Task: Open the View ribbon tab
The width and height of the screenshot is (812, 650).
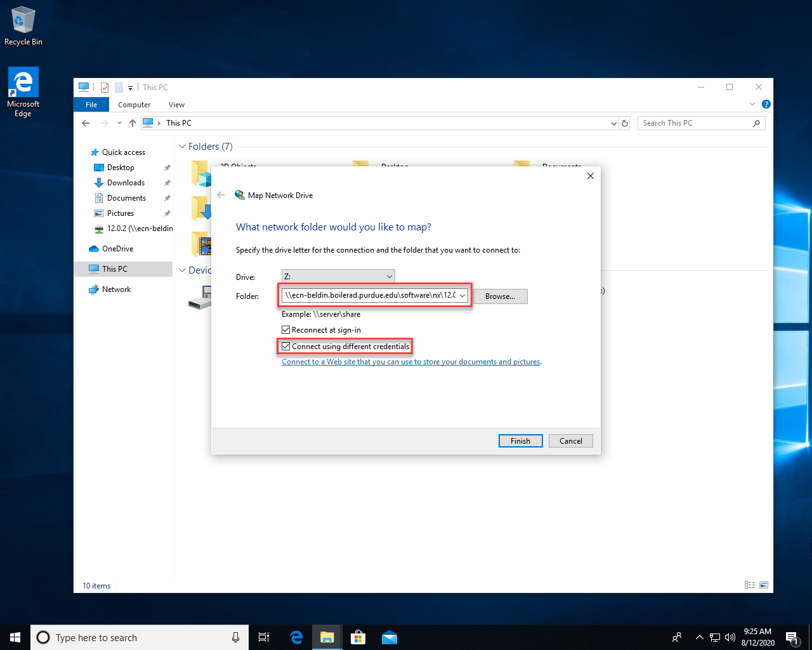Action: tap(176, 105)
